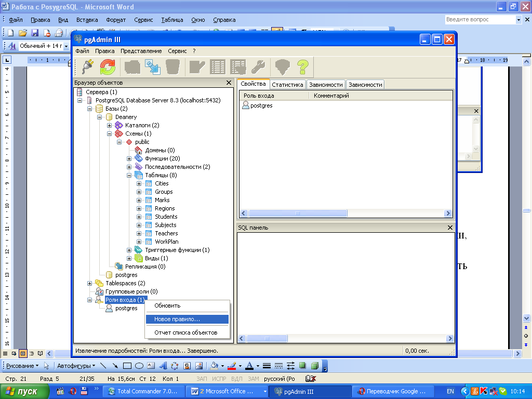The width and height of the screenshot is (532, 399).
Task: Click the Роль входа column header
Action: [x=274, y=96]
